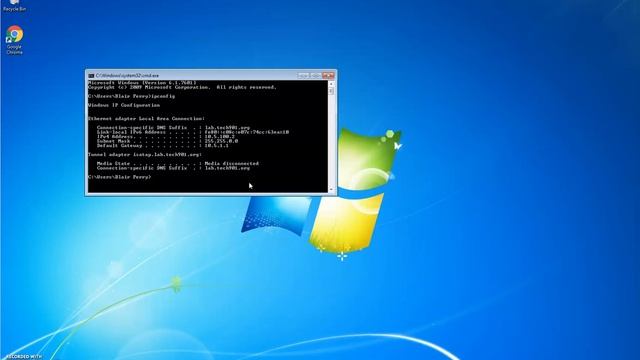Minimize the command prompt window
The height and width of the screenshot is (360, 640).
pyautogui.click(x=302, y=76)
